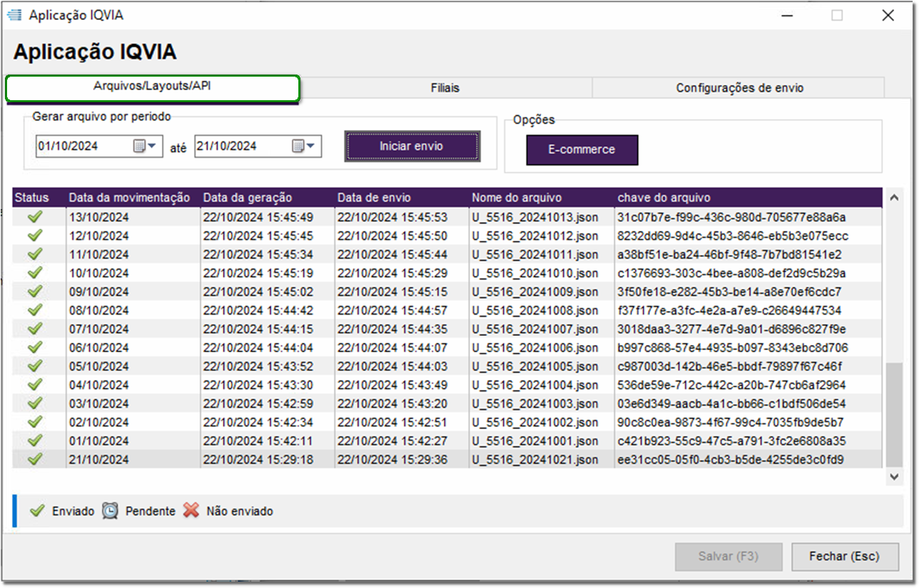This screenshot has height=588, width=919.
Task: Click key 536de59e-712c-442c-a20b-747cb6af2964
Action: 732,385
